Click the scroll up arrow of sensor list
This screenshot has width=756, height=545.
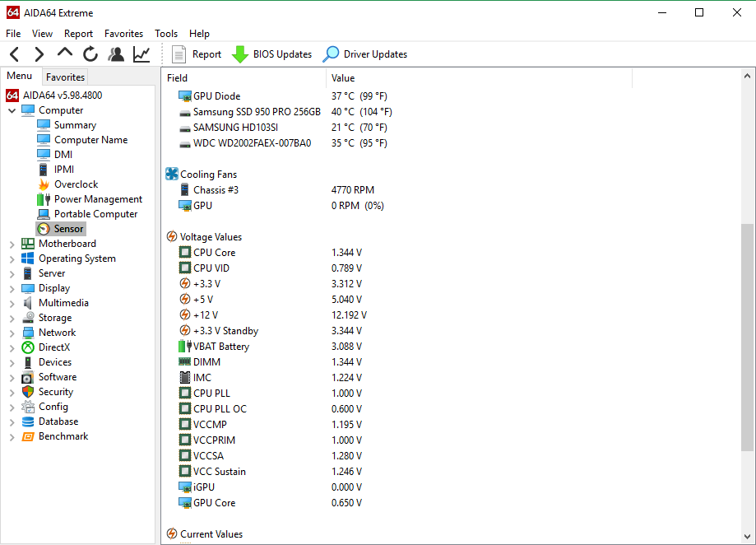click(747, 77)
